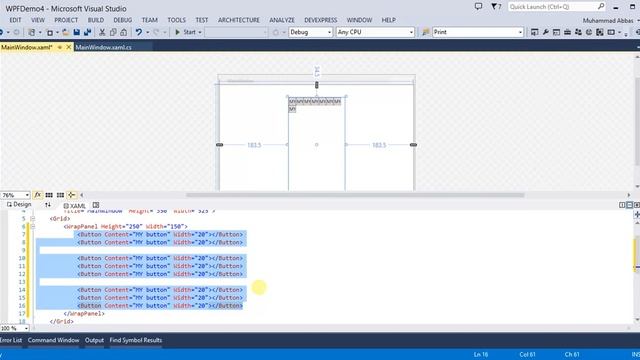640x360 pixels.
Task: Open the VIEW menu
Action: click(x=38, y=20)
